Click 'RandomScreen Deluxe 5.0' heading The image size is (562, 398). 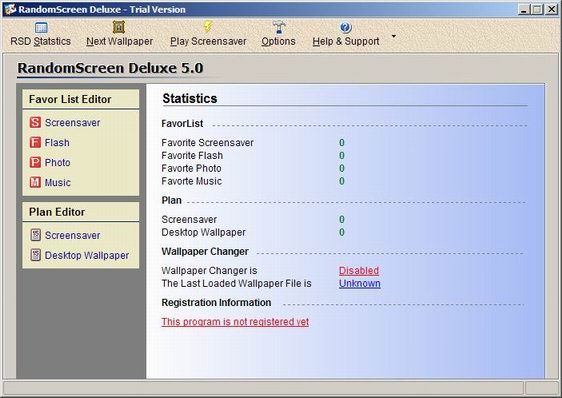coord(110,68)
